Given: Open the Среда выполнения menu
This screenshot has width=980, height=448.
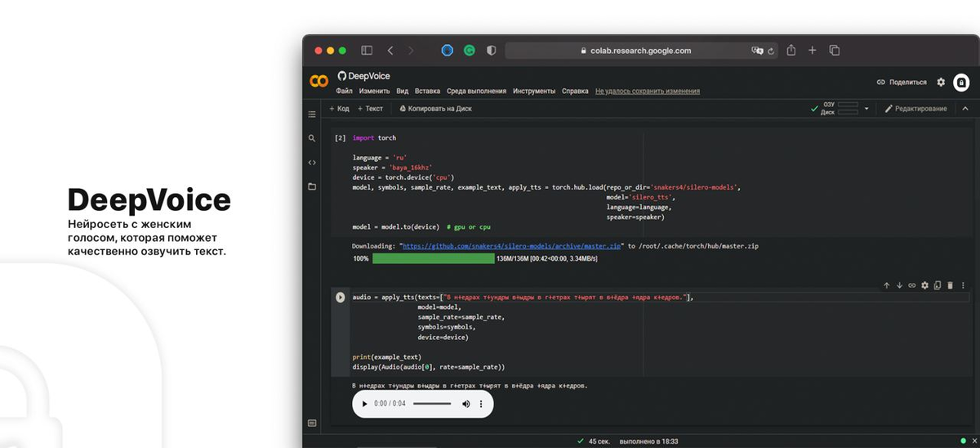Looking at the screenshot, I should click(x=476, y=91).
